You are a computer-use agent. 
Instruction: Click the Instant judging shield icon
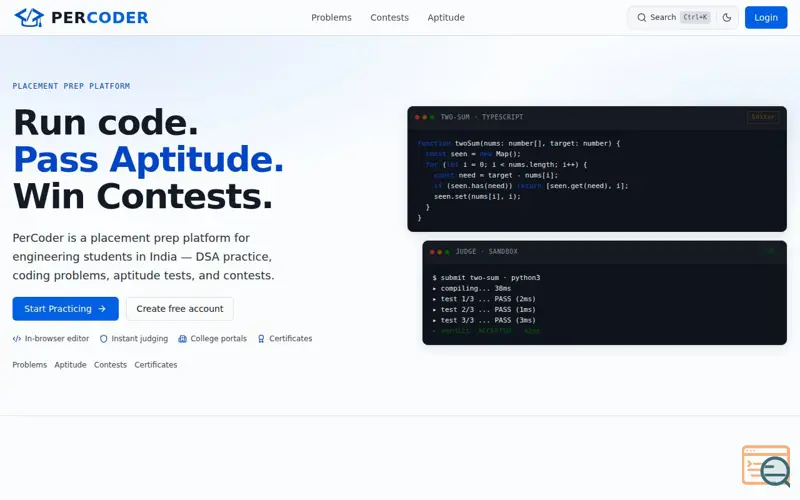pyautogui.click(x=104, y=338)
